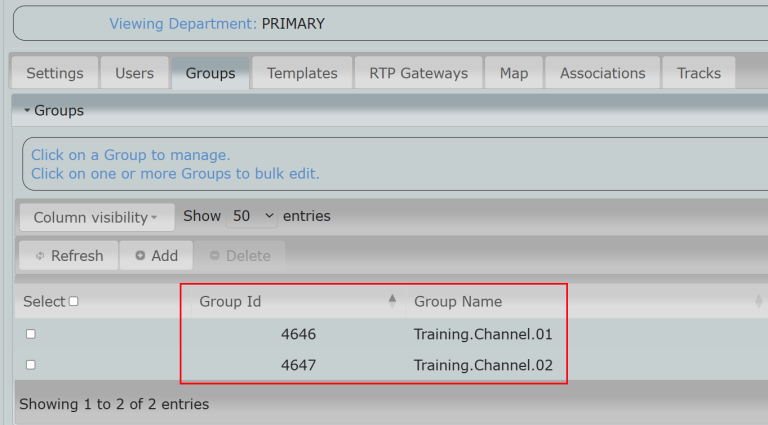Check the box for group 4646
768x425 pixels.
pos(31,334)
